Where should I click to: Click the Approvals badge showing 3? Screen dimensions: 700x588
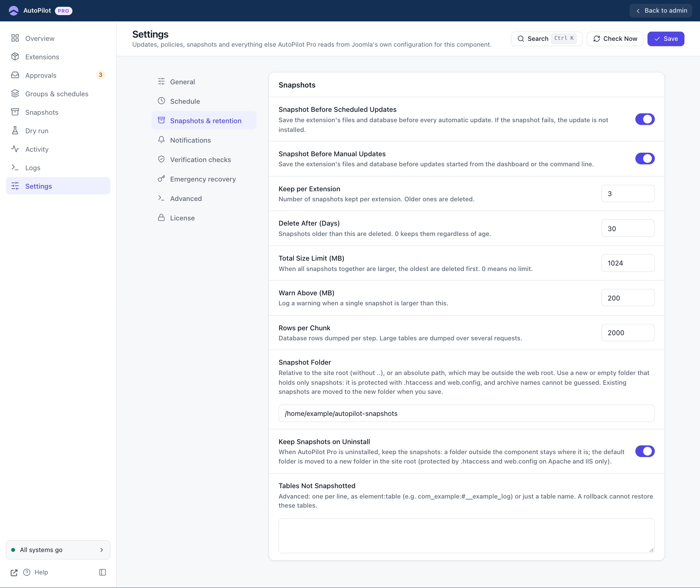pyautogui.click(x=100, y=75)
